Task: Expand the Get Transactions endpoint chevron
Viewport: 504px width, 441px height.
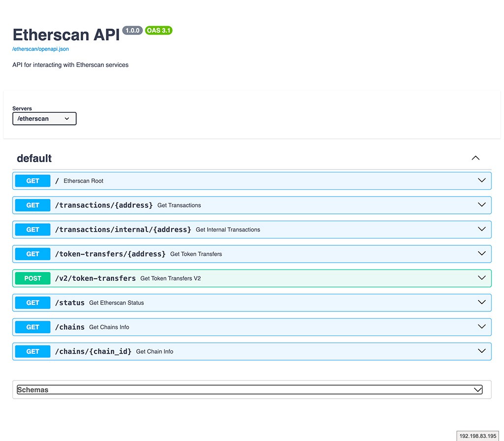Action: pos(481,204)
